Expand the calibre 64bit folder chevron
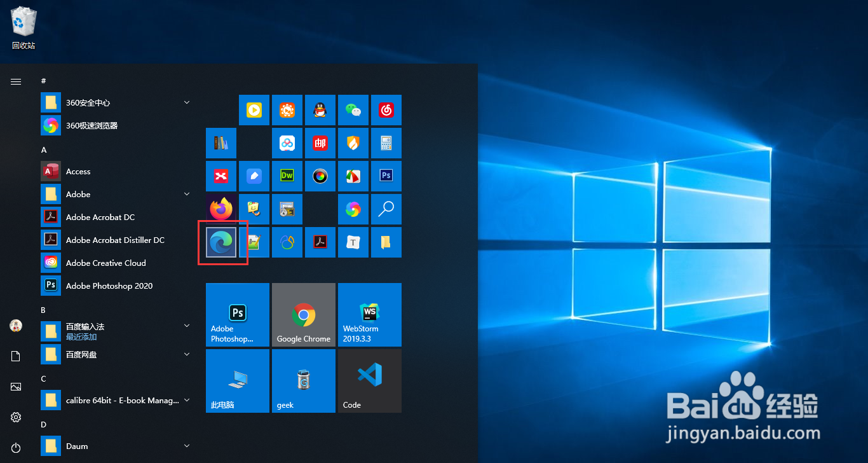The width and height of the screenshot is (868, 463). point(187,400)
